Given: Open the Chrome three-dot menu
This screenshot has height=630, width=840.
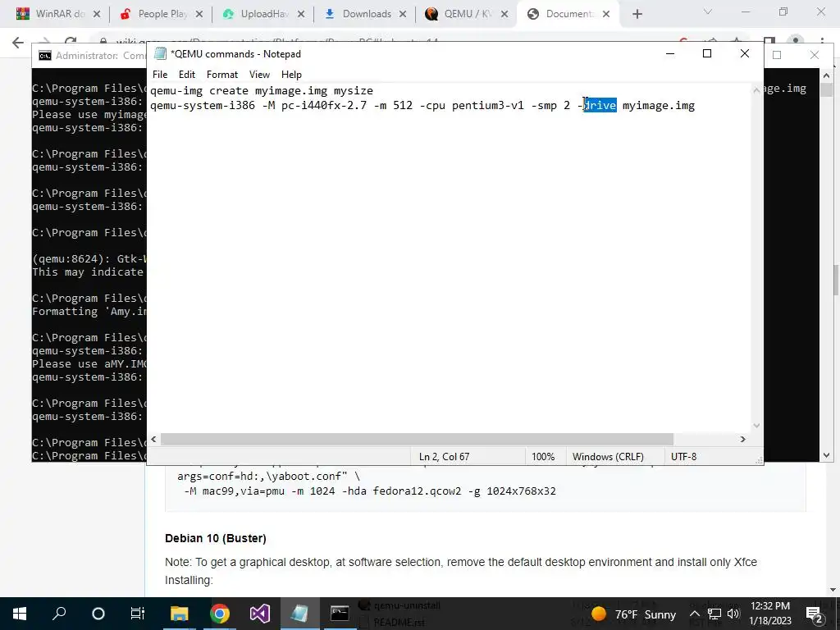Looking at the screenshot, I should pos(822,42).
